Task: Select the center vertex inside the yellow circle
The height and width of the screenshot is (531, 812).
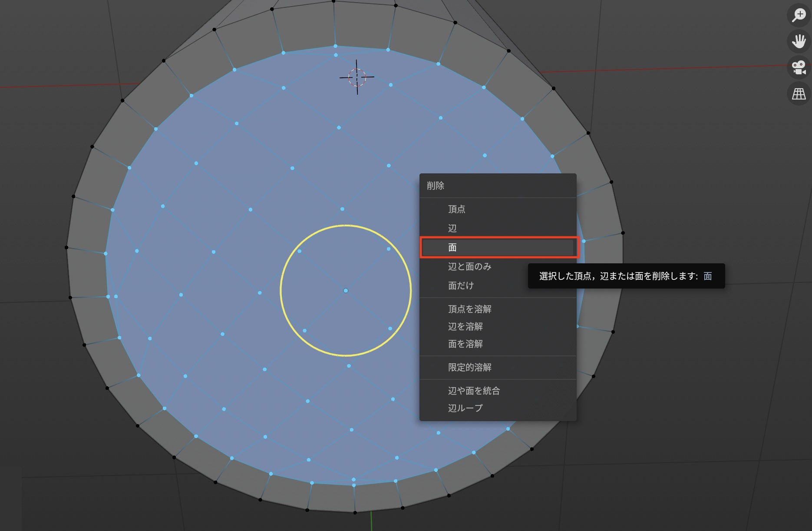Action: point(346,290)
